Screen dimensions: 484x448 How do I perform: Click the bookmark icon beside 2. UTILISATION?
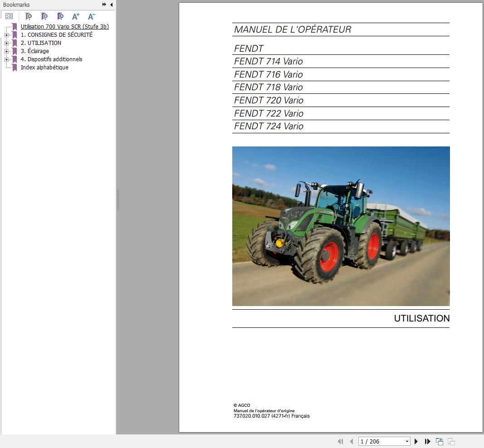[x=15, y=43]
